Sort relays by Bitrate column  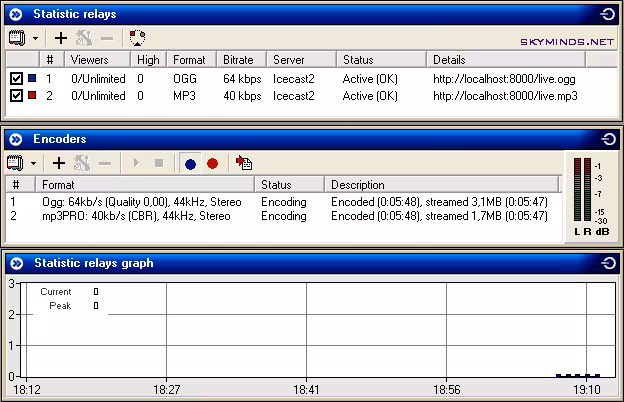click(x=242, y=60)
